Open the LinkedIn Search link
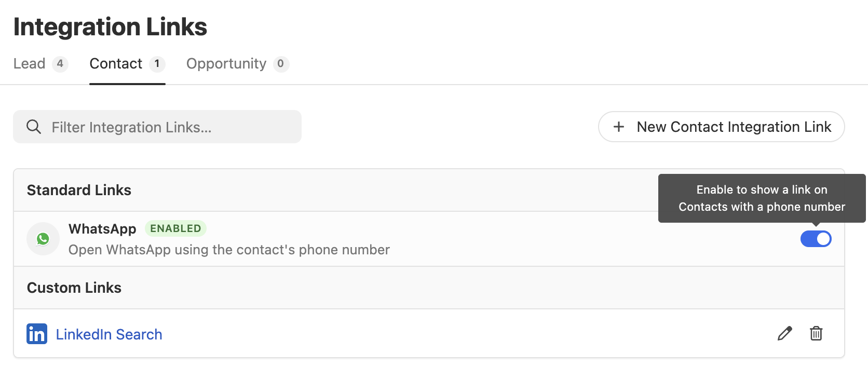Screen dimensions: 868x381 pos(109,334)
